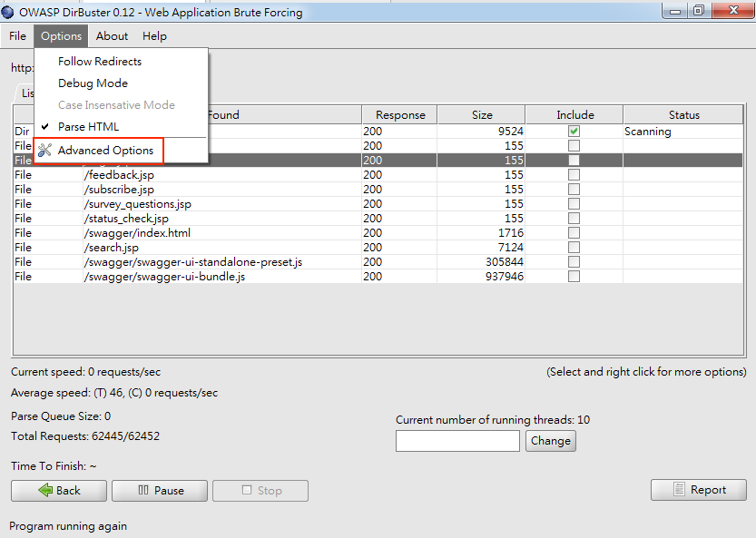Check Include box for /swagger/index.html
Screen dimensions: 756x538
tap(574, 232)
